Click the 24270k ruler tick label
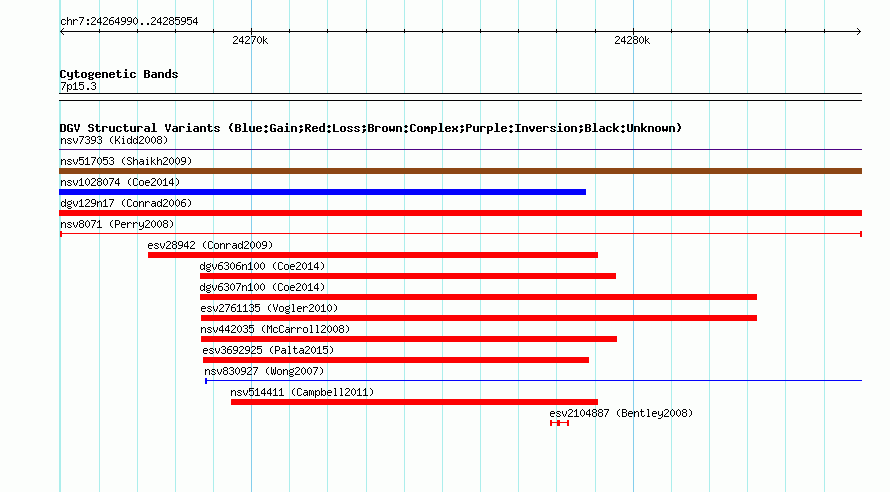 250,40
